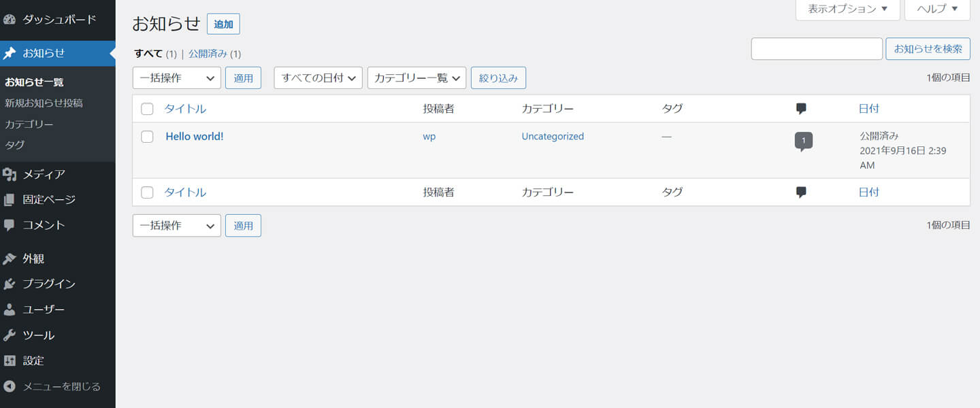Open タグ submenu item in sidebar
Image resolution: width=980 pixels, height=408 pixels.
[x=14, y=145]
